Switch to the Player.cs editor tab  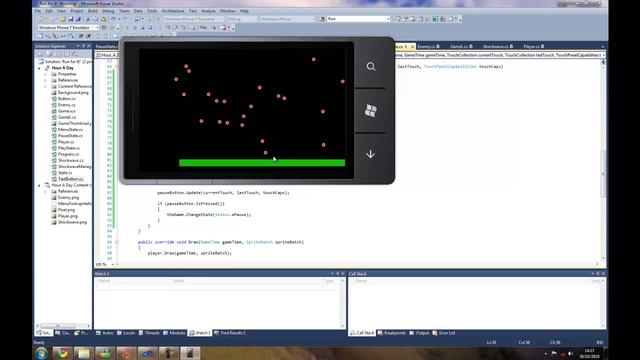click(x=533, y=47)
